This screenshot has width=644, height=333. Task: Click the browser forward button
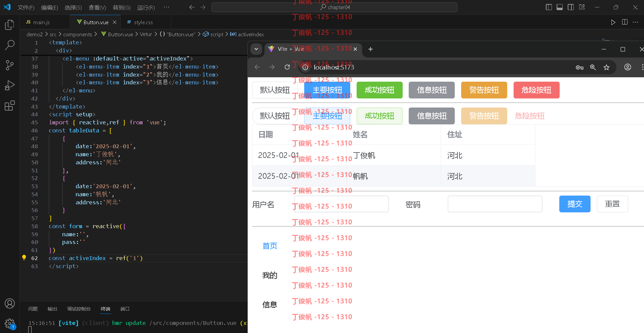pyautogui.click(x=272, y=67)
